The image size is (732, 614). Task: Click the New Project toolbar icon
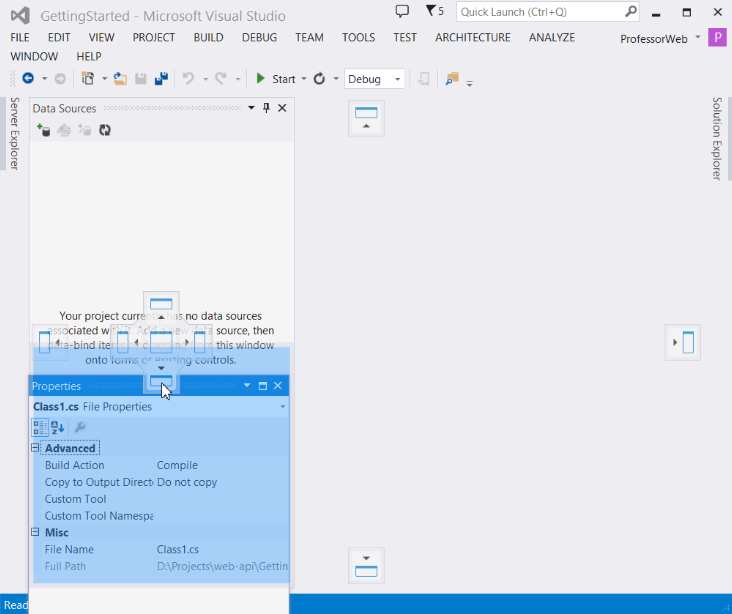[88, 78]
